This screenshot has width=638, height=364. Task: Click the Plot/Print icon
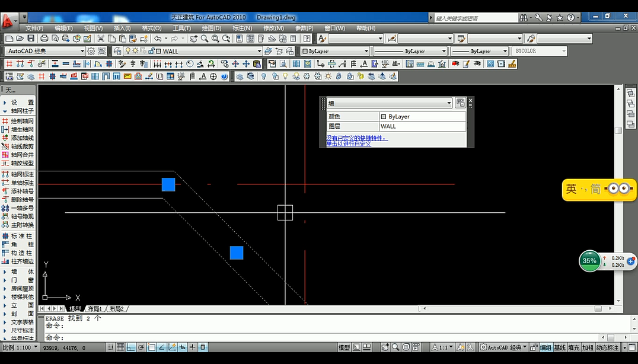click(44, 39)
